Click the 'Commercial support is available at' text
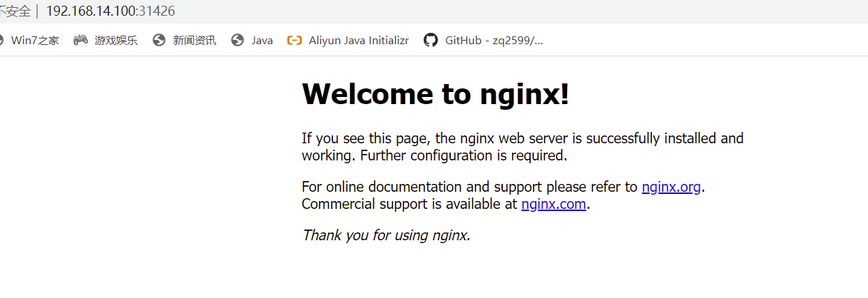This screenshot has width=868, height=298. click(409, 205)
